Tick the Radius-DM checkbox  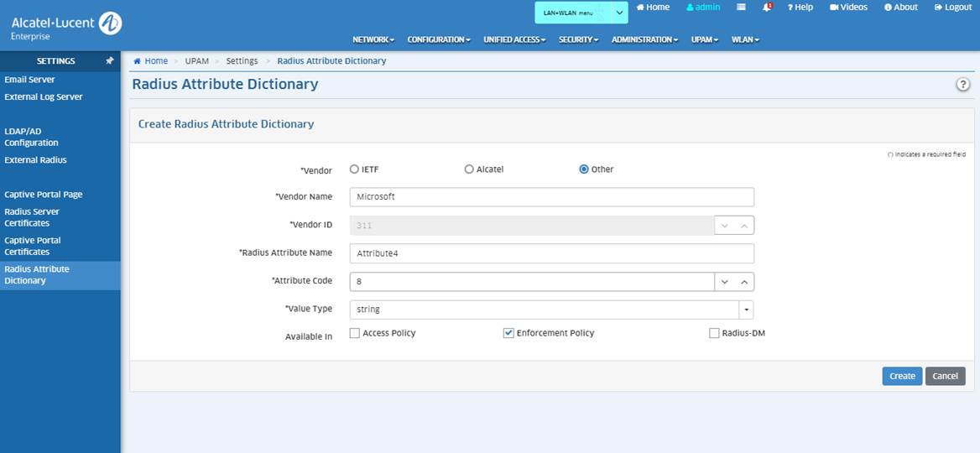click(x=715, y=333)
